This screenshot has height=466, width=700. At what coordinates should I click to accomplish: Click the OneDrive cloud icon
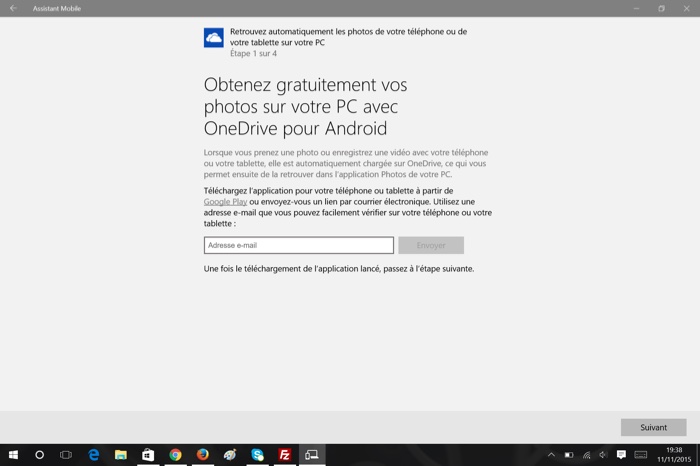tap(214, 37)
